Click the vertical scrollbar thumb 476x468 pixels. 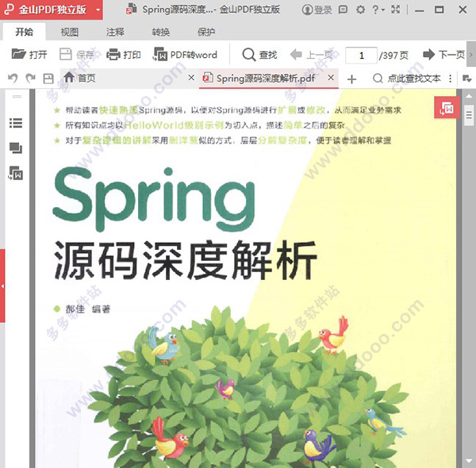469,115
